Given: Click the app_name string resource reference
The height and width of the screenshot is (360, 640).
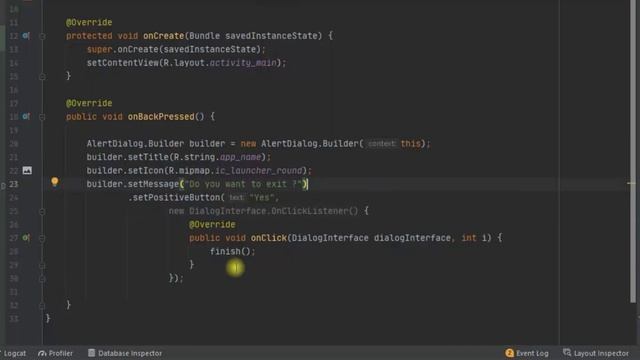Looking at the screenshot, I should [240, 157].
